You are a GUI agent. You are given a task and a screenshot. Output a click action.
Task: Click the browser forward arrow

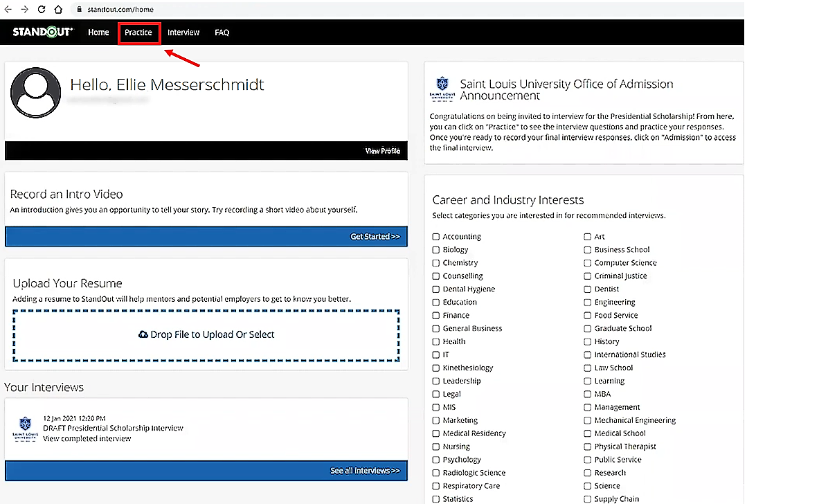[x=24, y=10]
